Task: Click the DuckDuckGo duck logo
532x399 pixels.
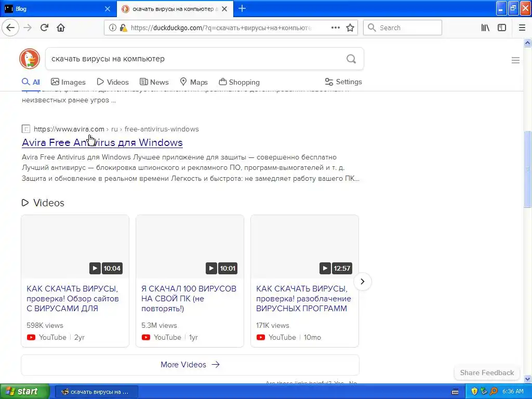Action: (30, 59)
